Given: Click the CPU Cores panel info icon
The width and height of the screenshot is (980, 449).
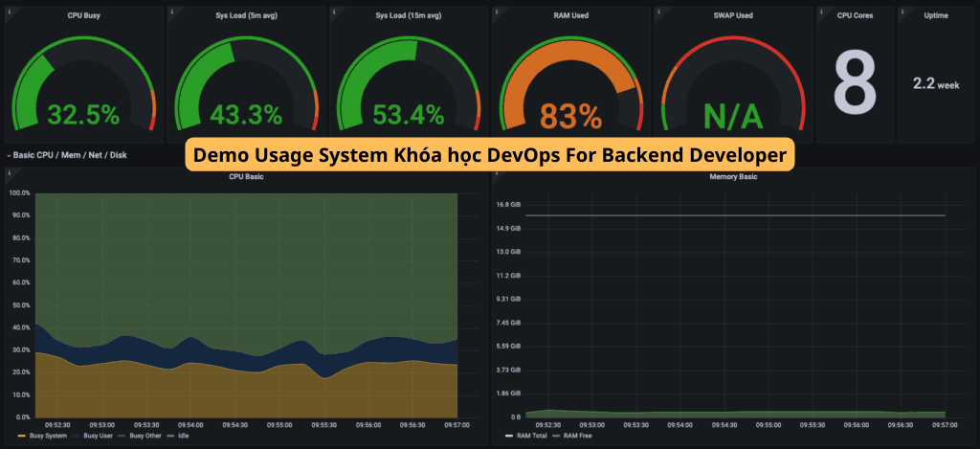Looking at the screenshot, I should (821, 11).
